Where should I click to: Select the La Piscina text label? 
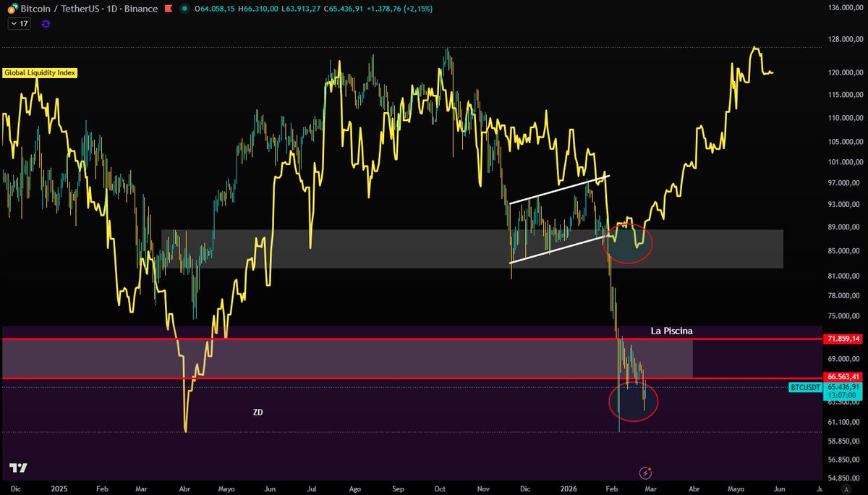click(x=671, y=330)
